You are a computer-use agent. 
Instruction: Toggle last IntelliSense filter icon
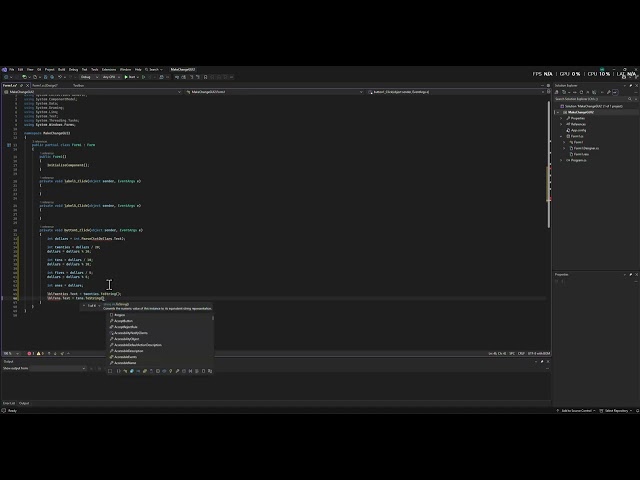coord(210,371)
